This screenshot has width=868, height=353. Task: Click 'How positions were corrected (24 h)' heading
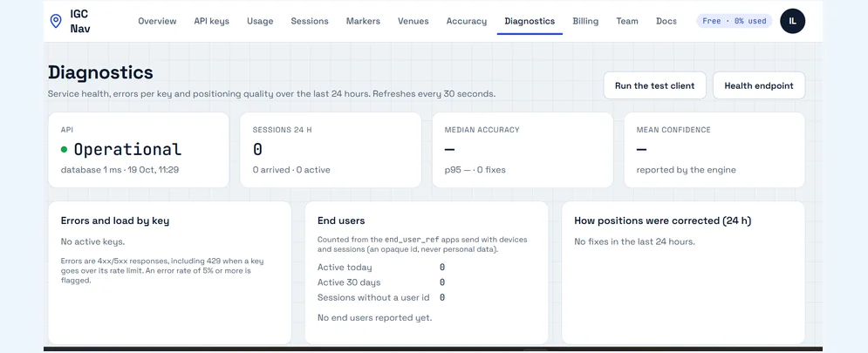tap(663, 221)
